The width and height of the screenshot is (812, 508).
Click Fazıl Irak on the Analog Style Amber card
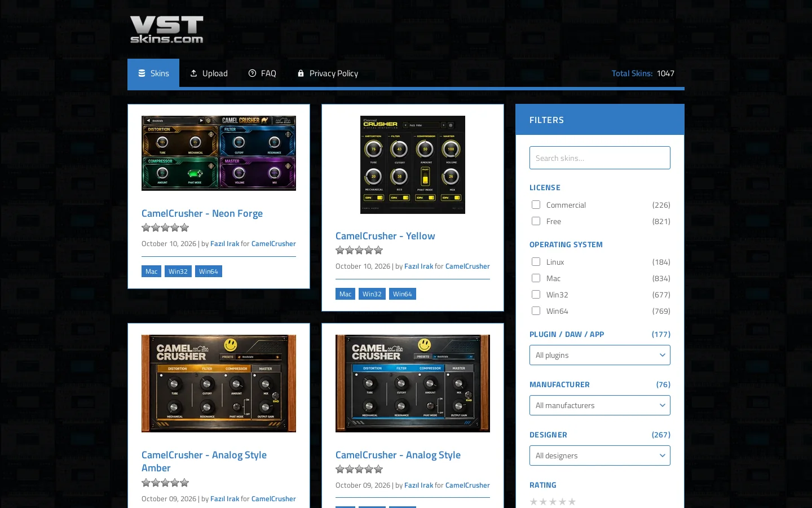pyautogui.click(x=224, y=499)
